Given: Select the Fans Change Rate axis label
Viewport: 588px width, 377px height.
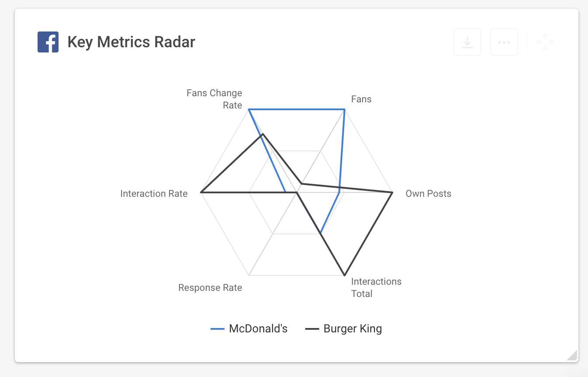Looking at the screenshot, I should 214,99.
